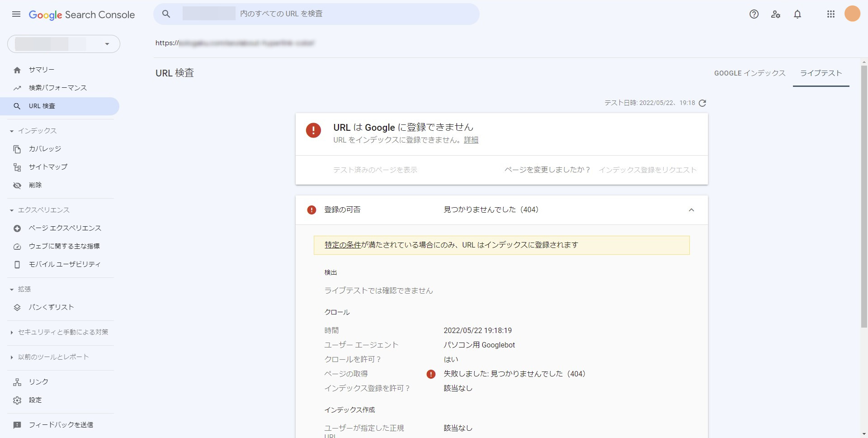Screen dimensions: 868x438
Task: Collapse the インデックス sidebar group
Action: 12,131
